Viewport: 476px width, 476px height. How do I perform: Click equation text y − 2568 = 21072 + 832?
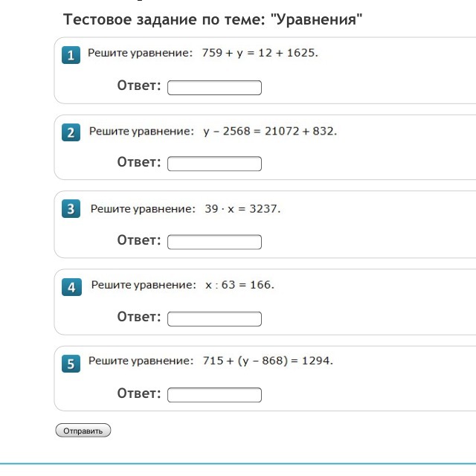[x=269, y=132]
